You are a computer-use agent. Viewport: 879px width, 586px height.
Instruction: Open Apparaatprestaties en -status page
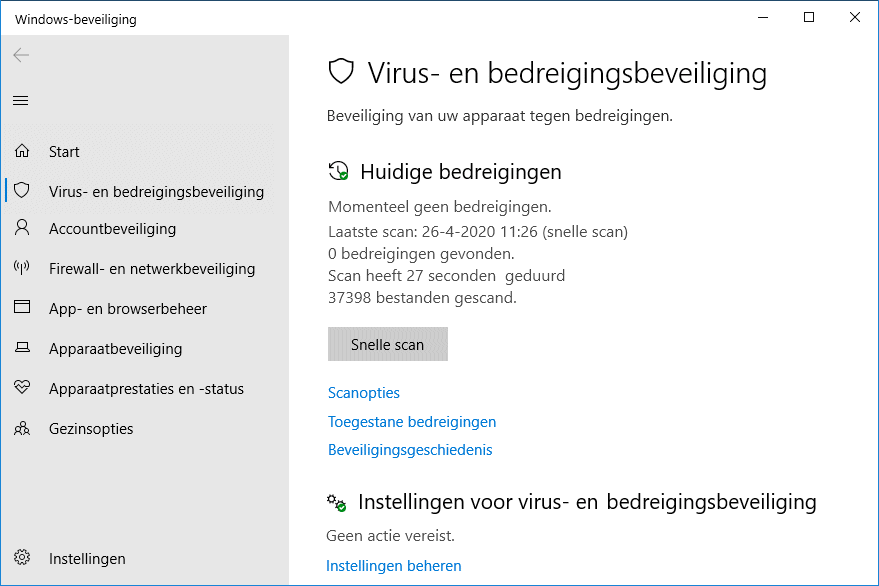pos(146,389)
